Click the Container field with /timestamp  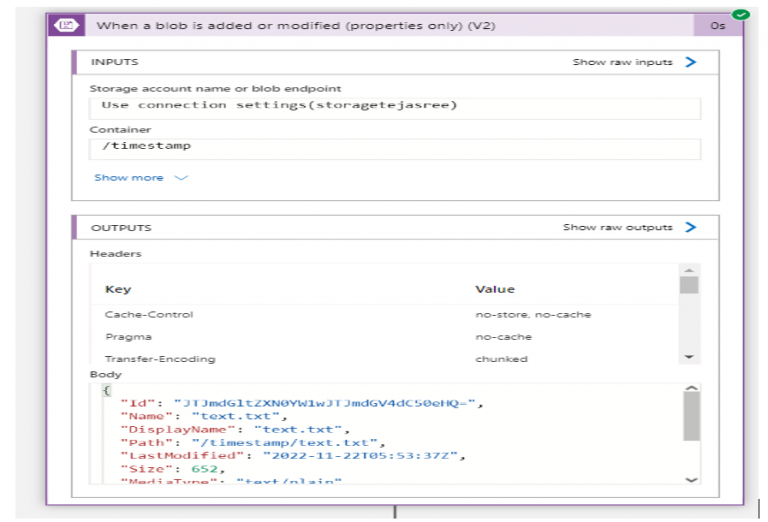pos(395,146)
